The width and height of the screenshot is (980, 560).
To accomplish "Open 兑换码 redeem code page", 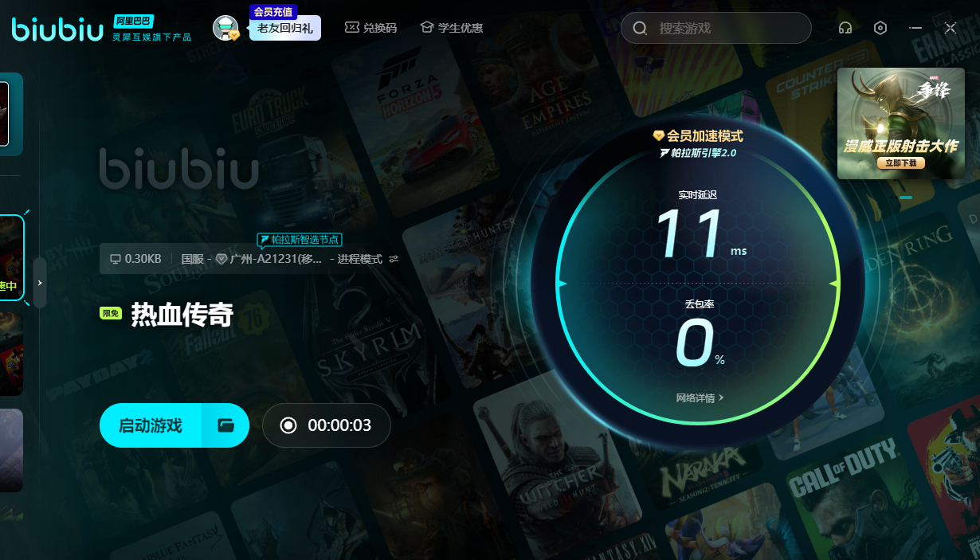I will coord(370,28).
